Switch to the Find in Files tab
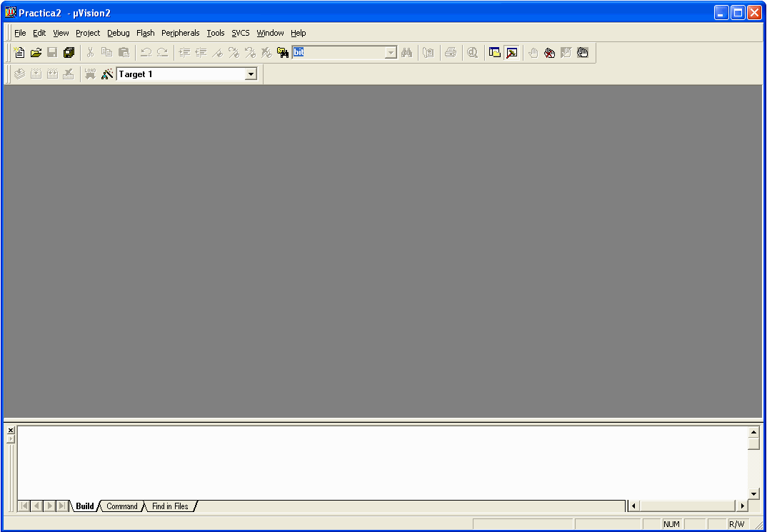The height and width of the screenshot is (532, 767). click(170, 506)
